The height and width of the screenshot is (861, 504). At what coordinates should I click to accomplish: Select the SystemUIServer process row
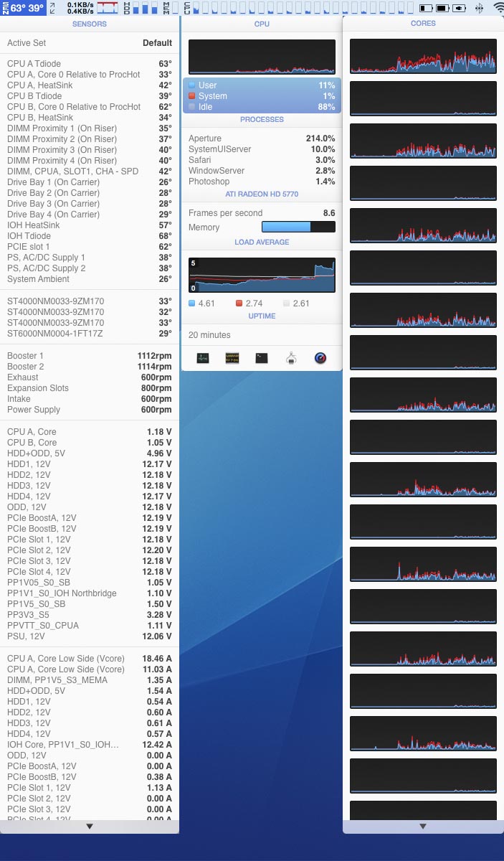(x=262, y=149)
